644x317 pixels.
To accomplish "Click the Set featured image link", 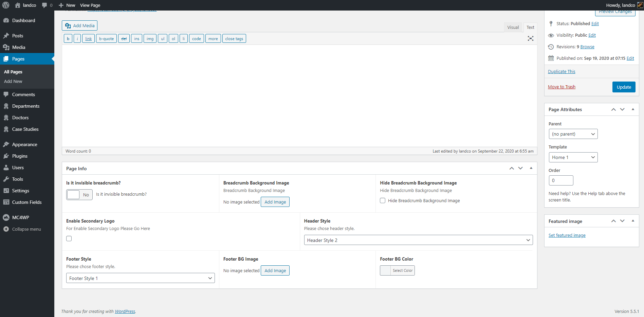I will (567, 235).
